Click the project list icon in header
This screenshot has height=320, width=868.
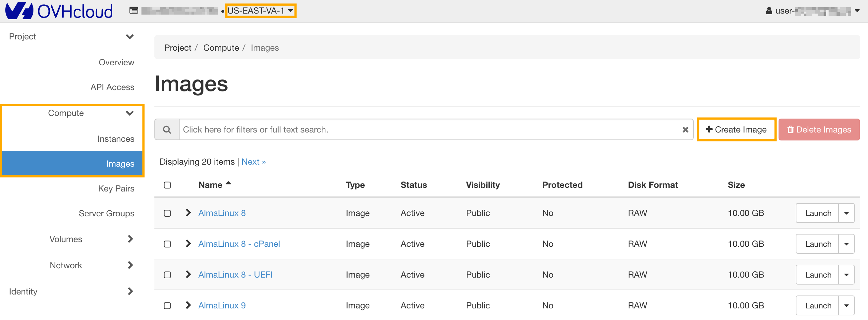coord(134,11)
